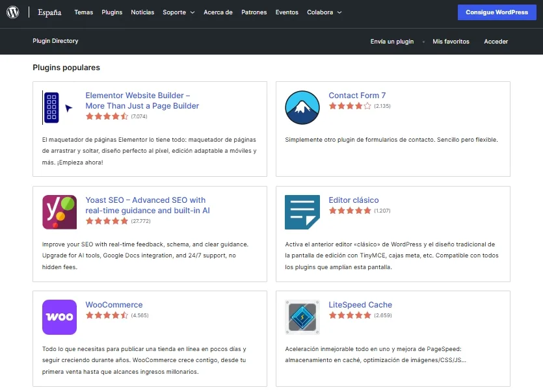The image size is (543, 392).
Task: Click Contact Form 7's star rating
Action: (x=350, y=106)
